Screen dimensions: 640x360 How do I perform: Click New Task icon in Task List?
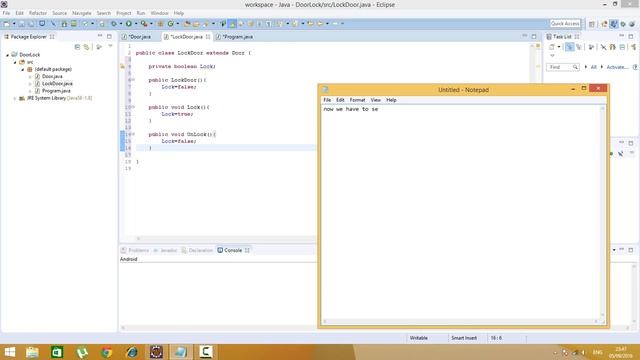[x=551, y=47]
